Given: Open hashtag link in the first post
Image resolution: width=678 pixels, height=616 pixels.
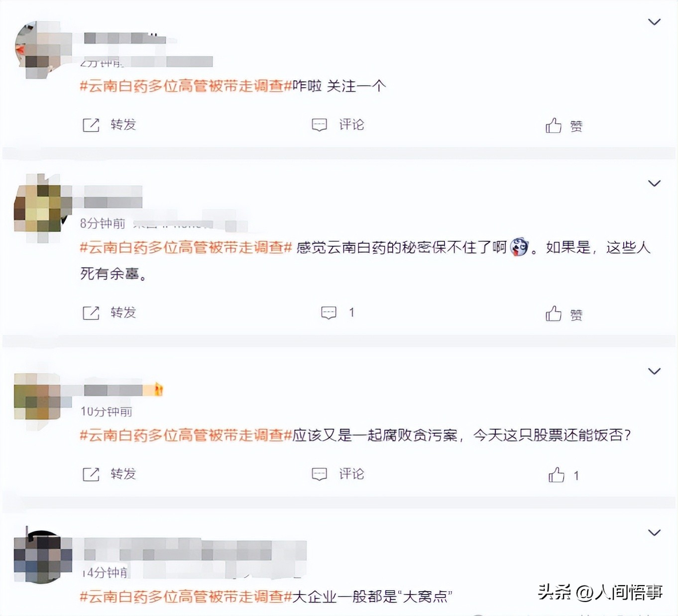Looking at the screenshot, I should (x=186, y=86).
